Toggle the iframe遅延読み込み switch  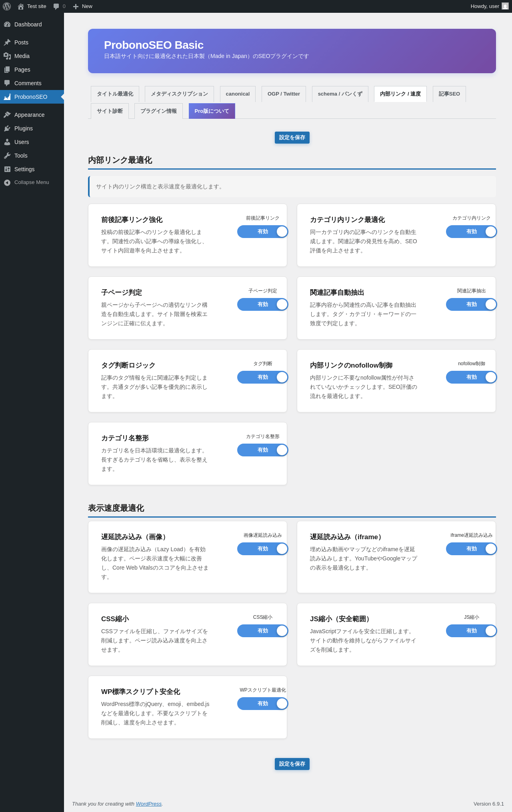(x=471, y=549)
